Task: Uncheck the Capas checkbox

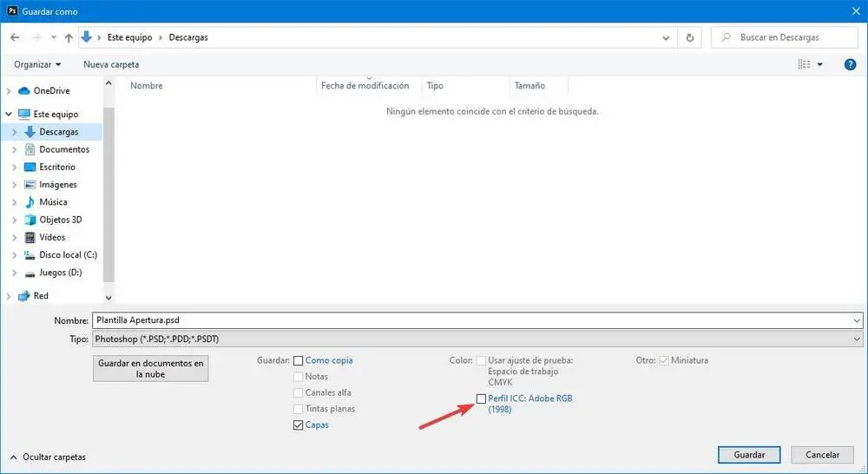Action: pos(299,425)
